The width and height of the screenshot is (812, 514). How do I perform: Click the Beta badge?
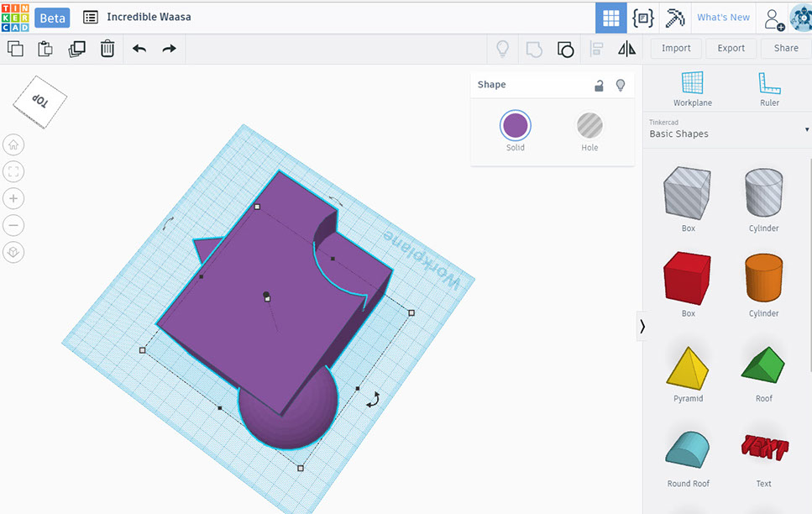coord(52,18)
